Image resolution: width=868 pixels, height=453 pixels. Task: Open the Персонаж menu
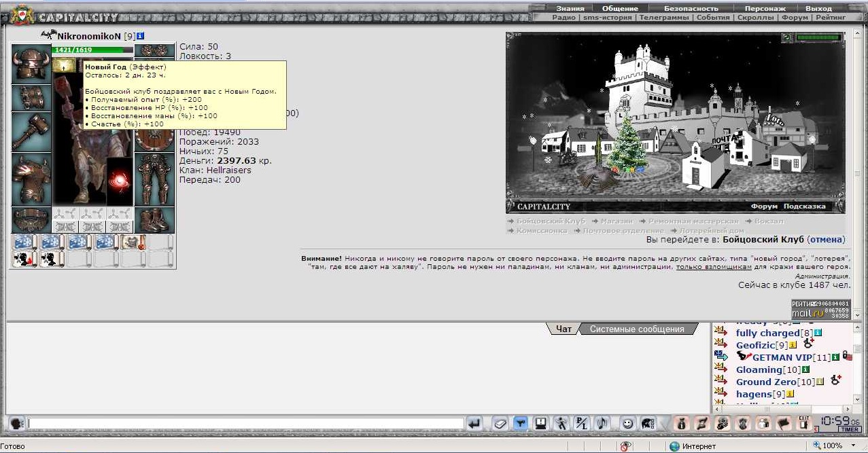click(x=765, y=8)
